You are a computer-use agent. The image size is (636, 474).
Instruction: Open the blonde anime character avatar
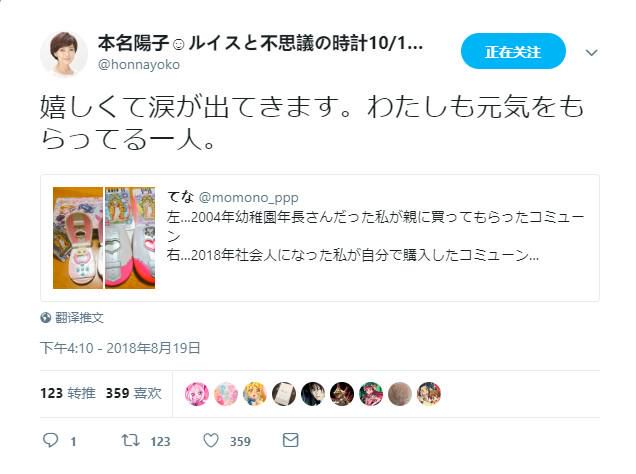click(255, 394)
